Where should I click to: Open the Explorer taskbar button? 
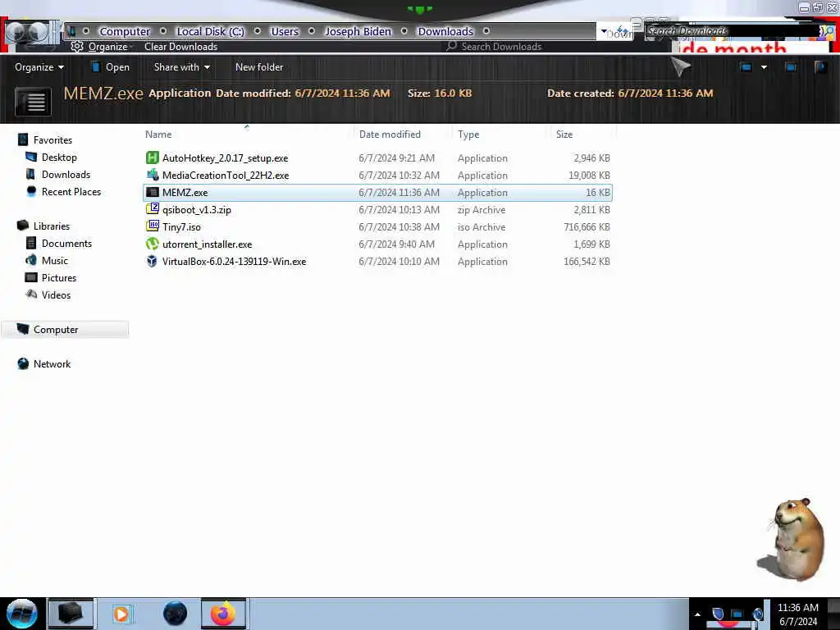(71, 614)
